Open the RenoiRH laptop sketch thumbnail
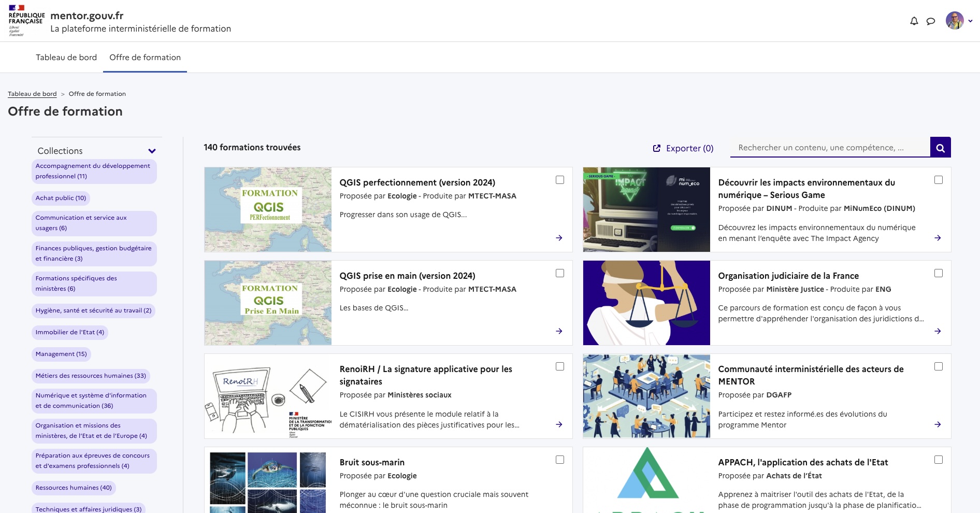 268,396
